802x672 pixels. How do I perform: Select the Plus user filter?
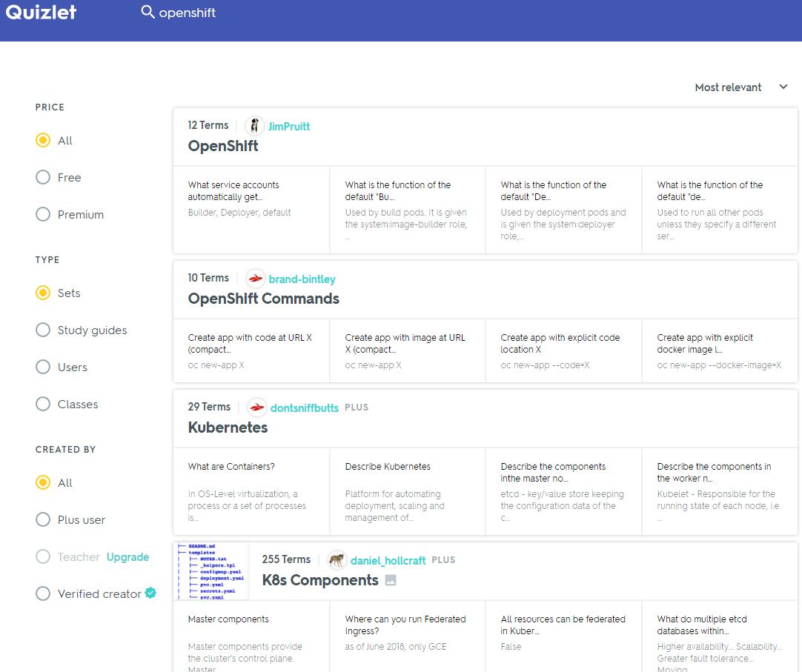point(43,519)
